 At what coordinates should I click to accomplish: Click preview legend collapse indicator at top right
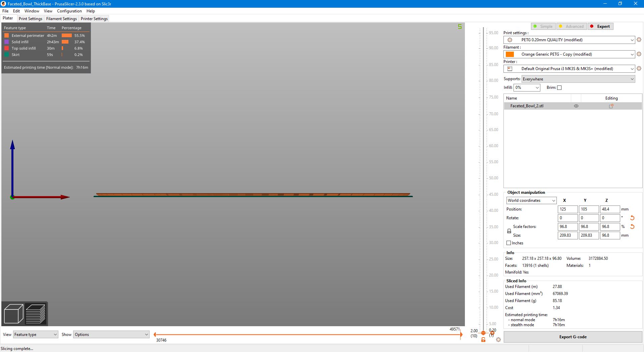click(460, 26)
